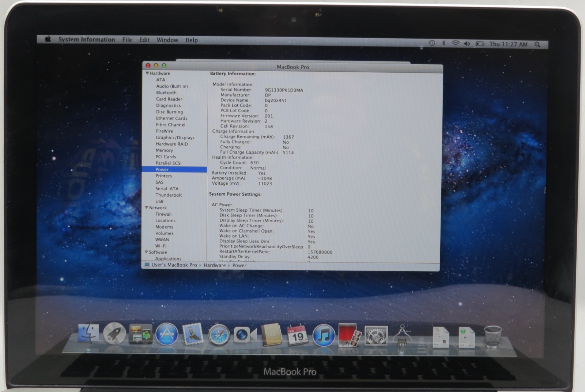Select highlighted Power item in sidebar

174,169
